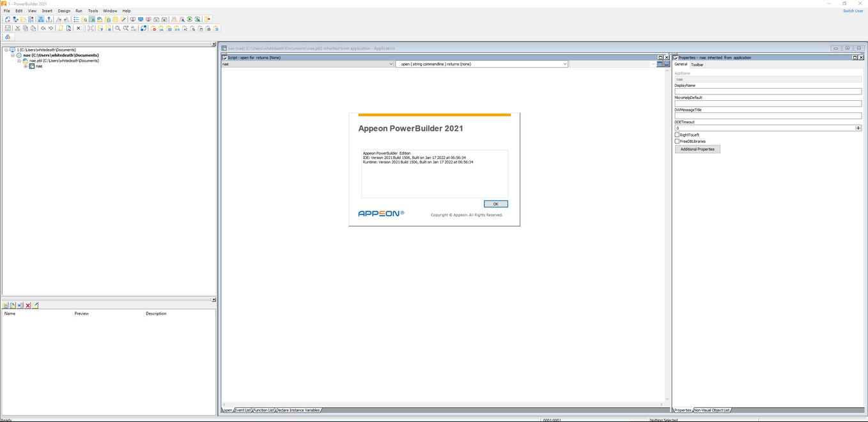
Task: Click the Description column header
Action: tap(156, 313)
